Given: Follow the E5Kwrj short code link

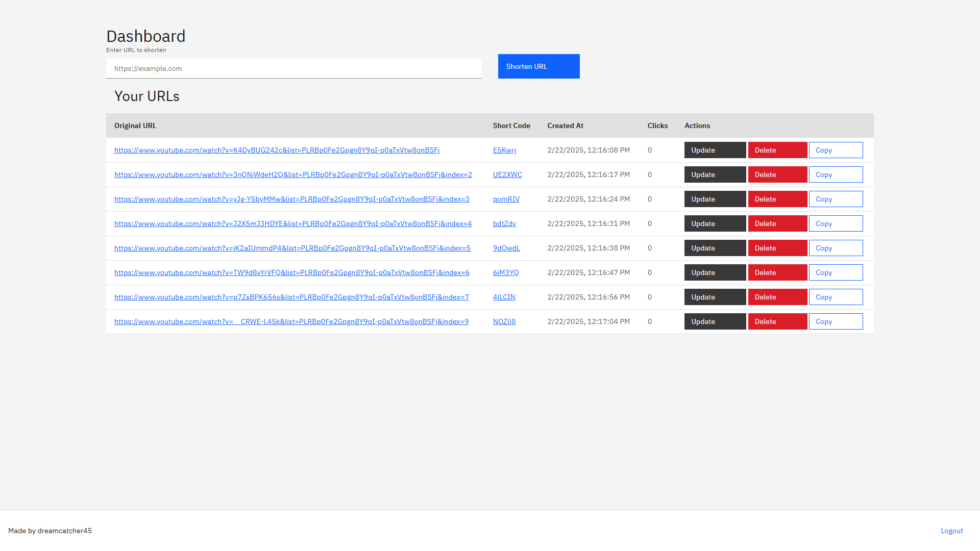Looking at the screenshot, I should [504, 150].
